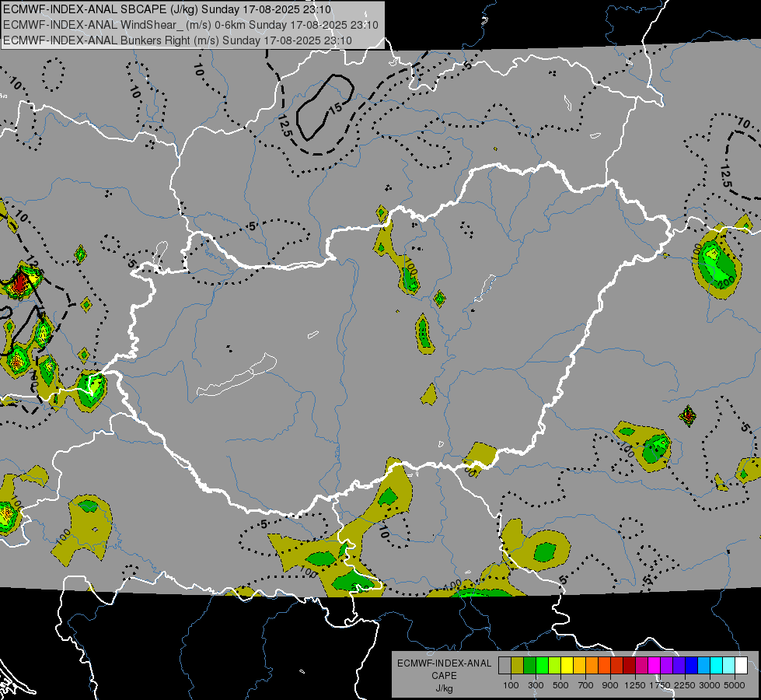Click the 100 value under the color scale

511,685
